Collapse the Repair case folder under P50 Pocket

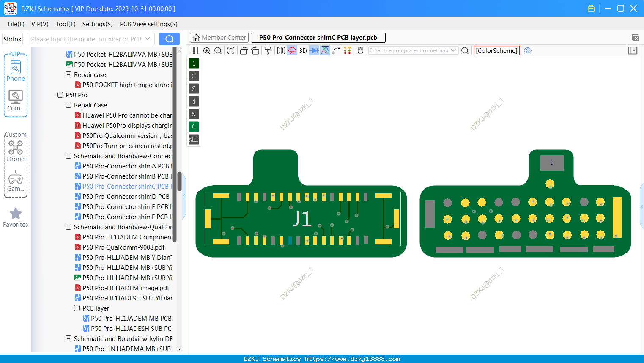pyautogui.click(x=69, y=74)
